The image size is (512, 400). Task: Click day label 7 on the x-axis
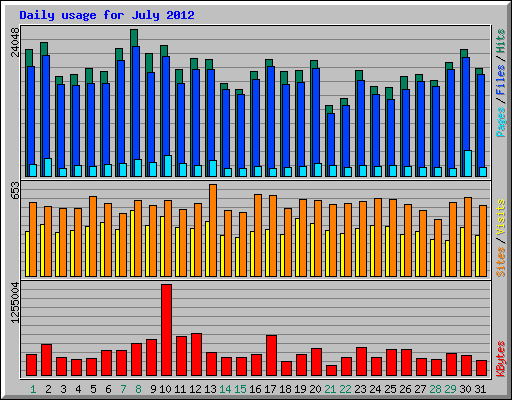click(x=123, y=389)
